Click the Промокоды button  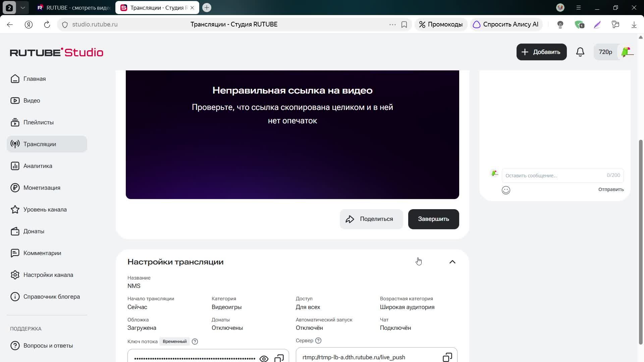pyautogui.click(x=441, y=24)
